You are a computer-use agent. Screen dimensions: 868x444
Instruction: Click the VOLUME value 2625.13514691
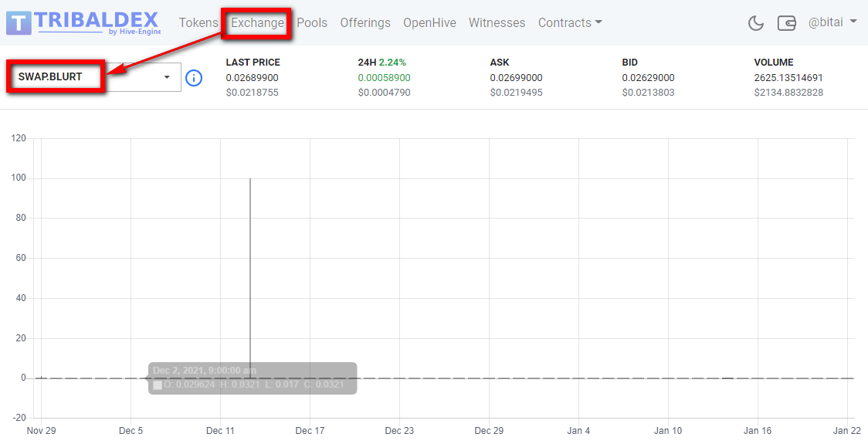[x=788, y=77]
